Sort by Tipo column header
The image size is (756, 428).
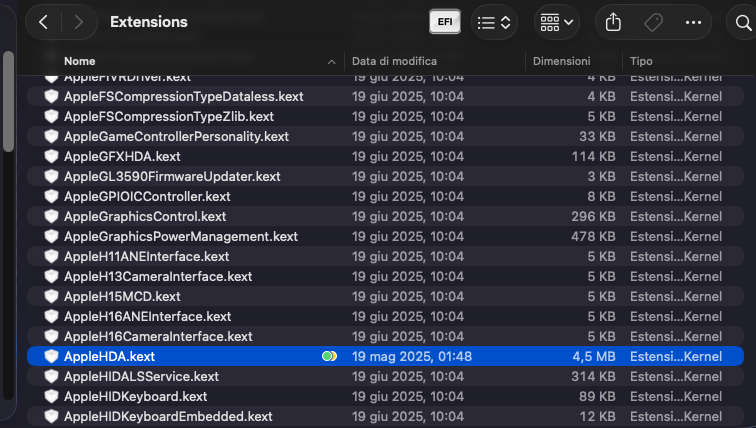tap(641, 61)
